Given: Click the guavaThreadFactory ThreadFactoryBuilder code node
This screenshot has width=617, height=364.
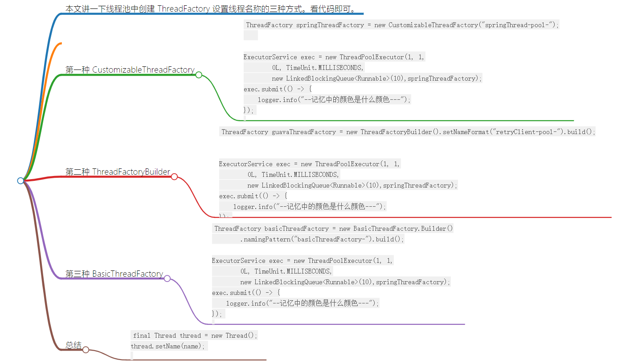Looking at the screenshot, I should click(x=408, y=132).
